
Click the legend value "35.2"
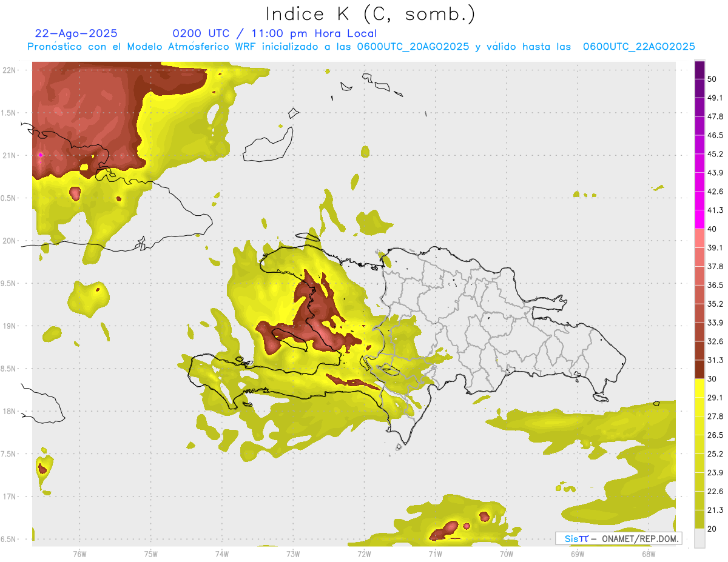715,304
